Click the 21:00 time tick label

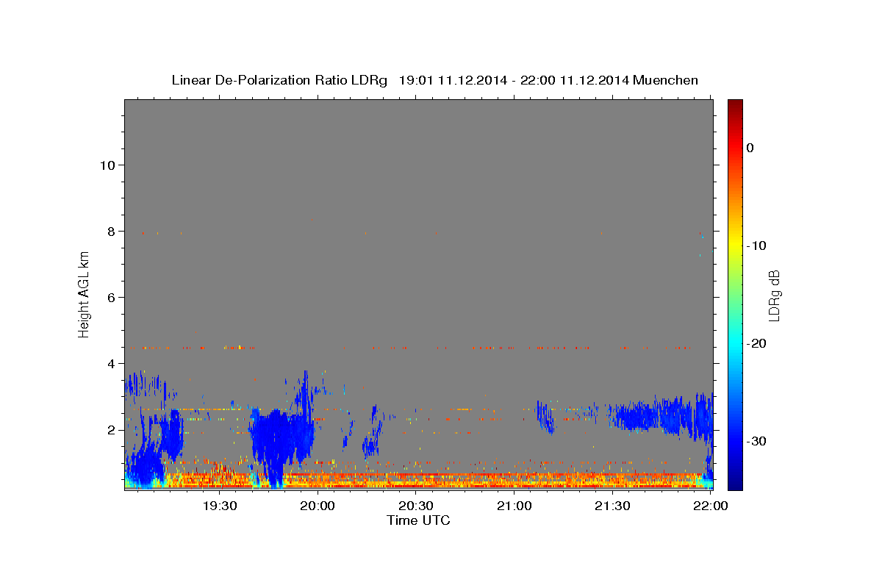(514, 506)
